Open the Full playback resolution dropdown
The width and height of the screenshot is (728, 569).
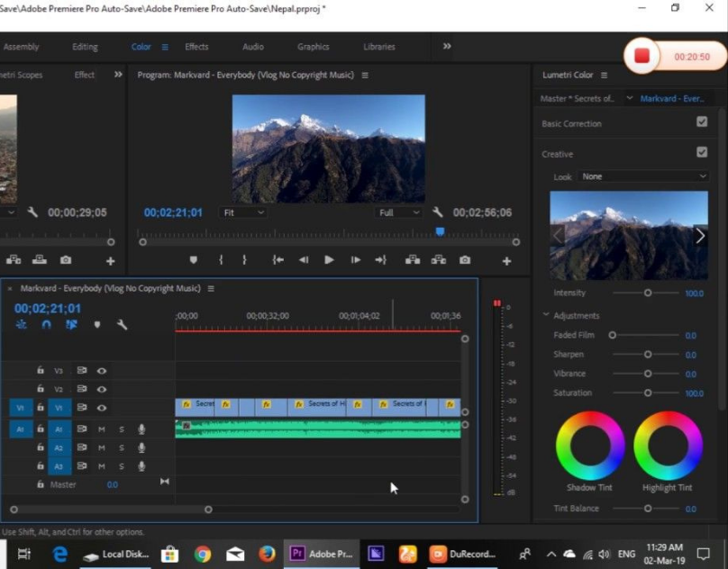(x=398, y=212)
